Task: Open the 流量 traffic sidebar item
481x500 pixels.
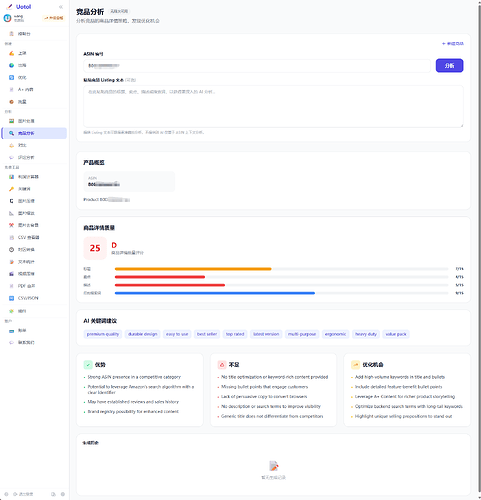Action: tap(34, 102)
